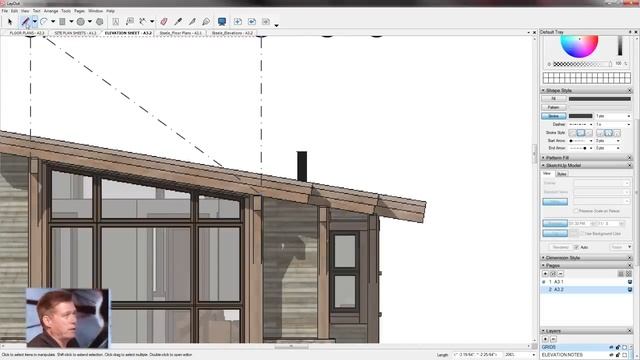Duplicate selected page in Pages panel

tap(553, 273)
